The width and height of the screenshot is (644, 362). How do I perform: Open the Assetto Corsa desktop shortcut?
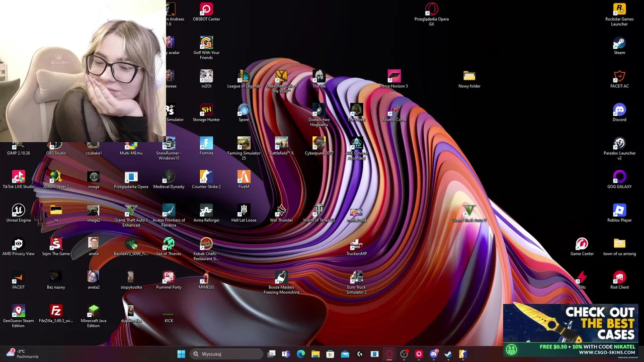(394, 113)
